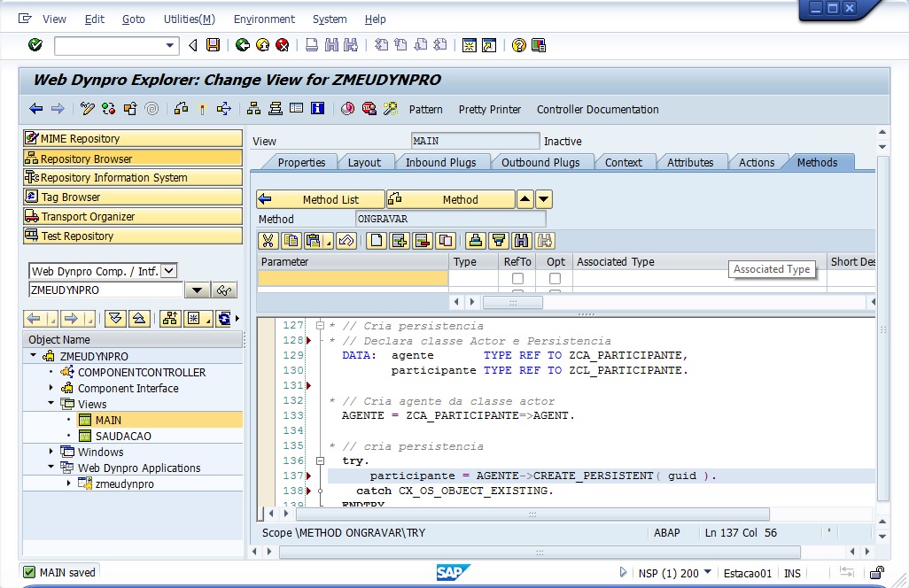
Task: Click the Cut scissors icon above parameters
Action: pyautogui.click(x=268, y=240)
